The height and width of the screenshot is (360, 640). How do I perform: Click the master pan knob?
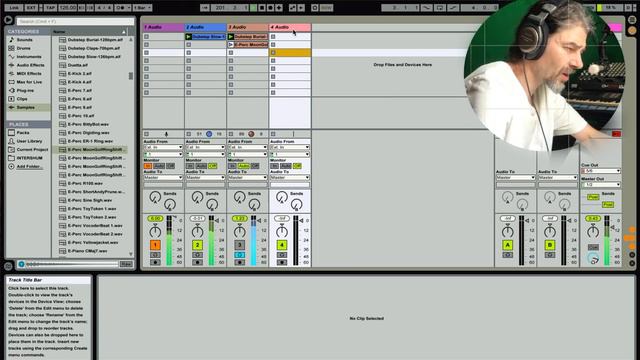[x=593, y=232]
